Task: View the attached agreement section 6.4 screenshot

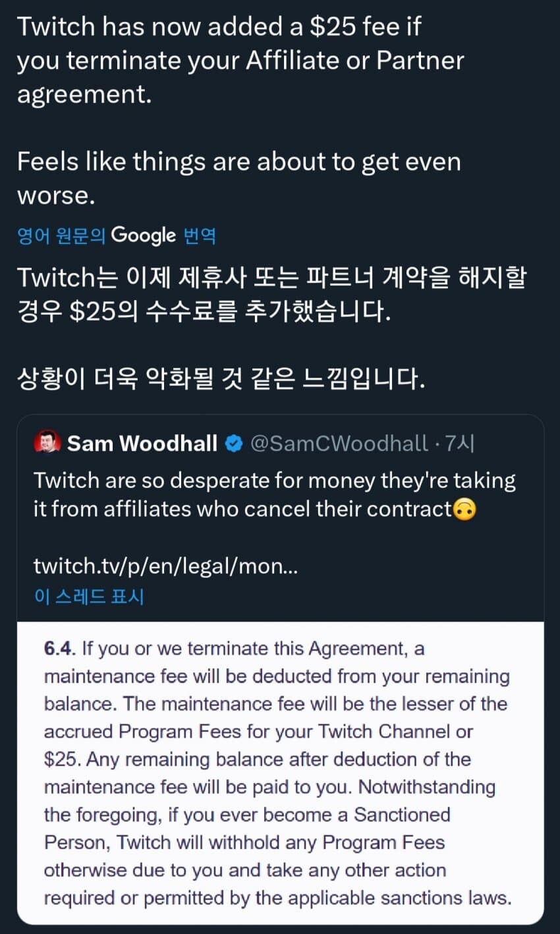Action: (280, 773)
